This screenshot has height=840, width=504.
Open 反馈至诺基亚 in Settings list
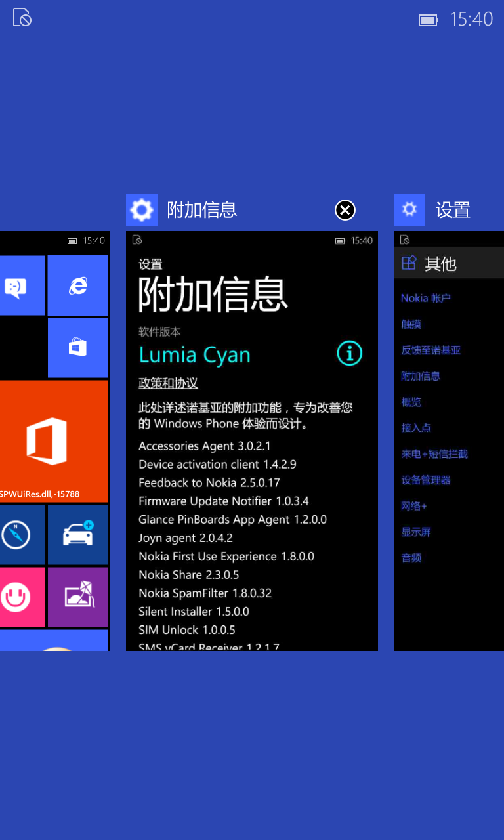(x=431, y=350)
